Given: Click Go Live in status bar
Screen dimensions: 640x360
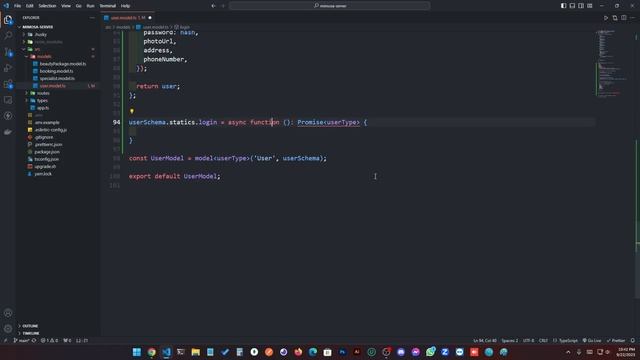Looking at the screenshot, I should [x=592, y=340].
